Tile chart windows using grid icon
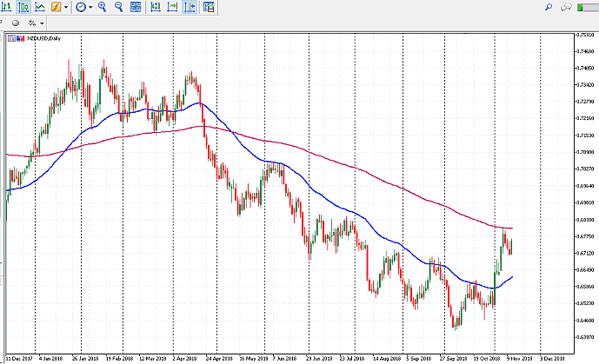The height and width of the screenshot is (364, 599). pyautogui.click(x=135, y=7)
